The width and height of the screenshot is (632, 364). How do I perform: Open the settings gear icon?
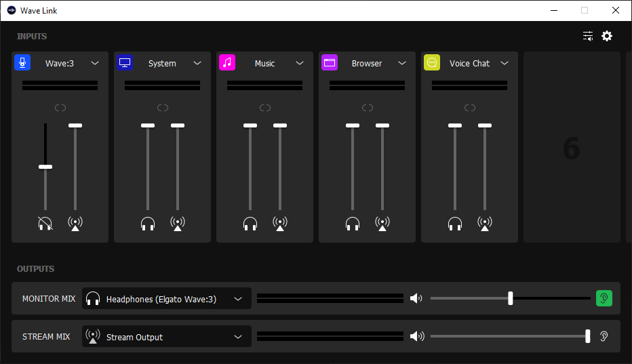607,36
